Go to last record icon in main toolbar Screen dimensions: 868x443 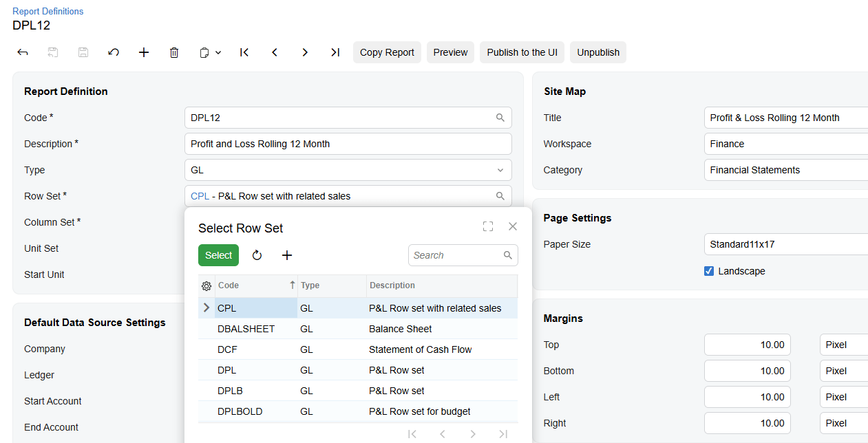click(335, 52)
